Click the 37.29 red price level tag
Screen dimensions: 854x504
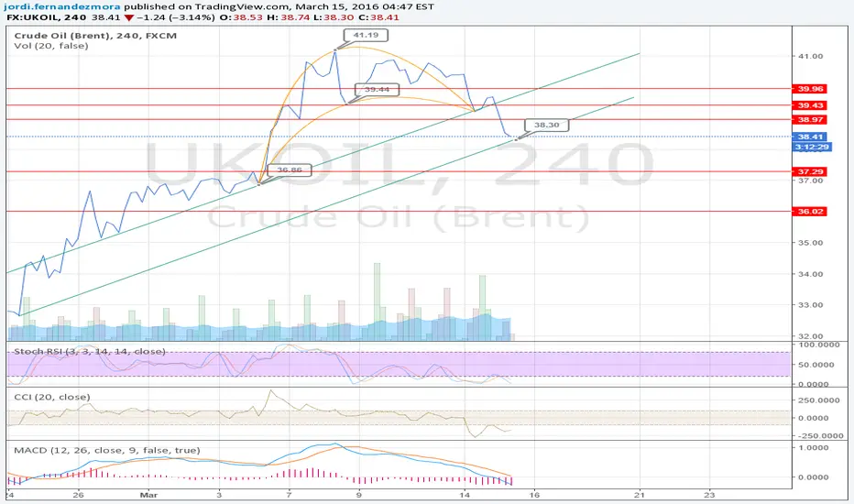pyautogui.click(x=810, y=171)
